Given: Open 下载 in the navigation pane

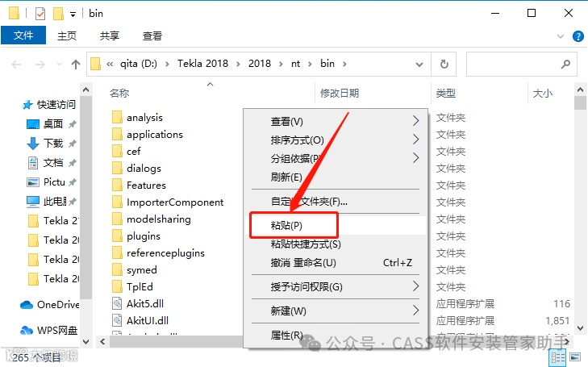Looking at the screenshot, I should [53, 144].
